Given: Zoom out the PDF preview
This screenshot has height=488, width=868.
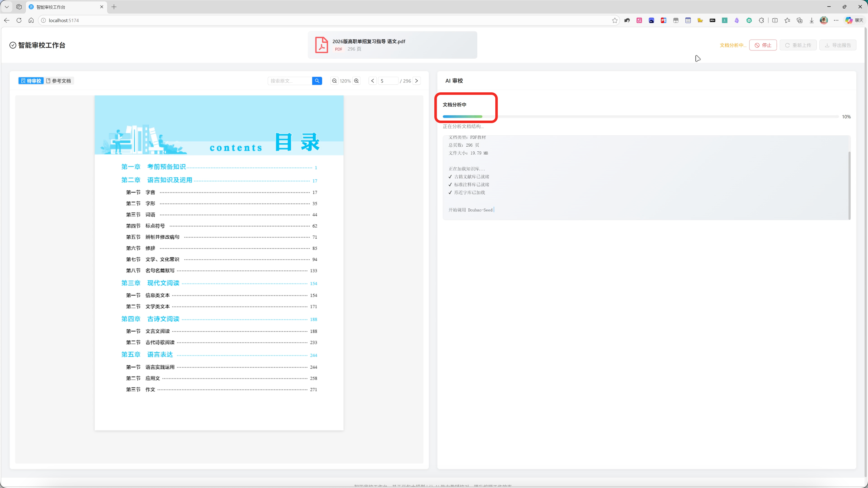Looking at the screenshot, I should click(334, 81).
